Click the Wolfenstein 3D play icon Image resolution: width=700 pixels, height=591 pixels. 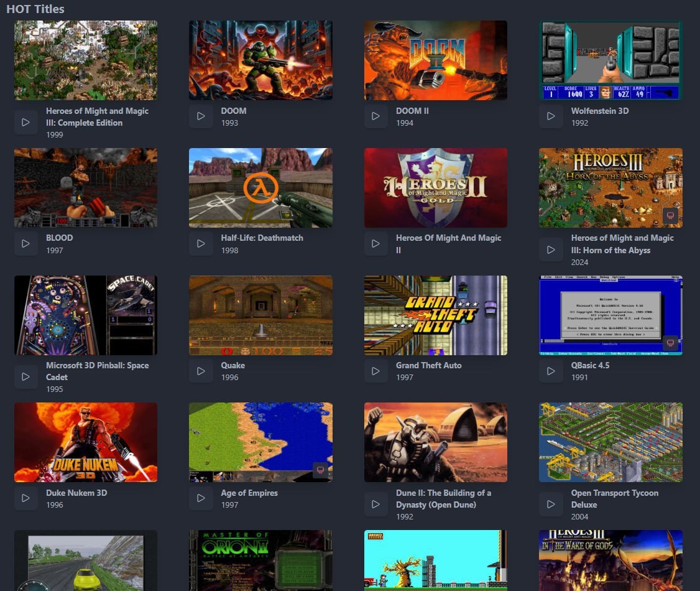(x=551, y=116)
